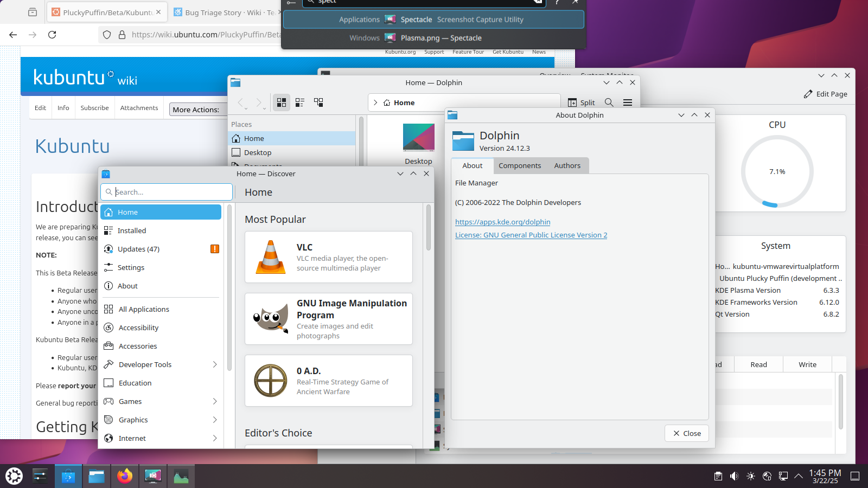Select Home in Dolphin Places panel

293,138
